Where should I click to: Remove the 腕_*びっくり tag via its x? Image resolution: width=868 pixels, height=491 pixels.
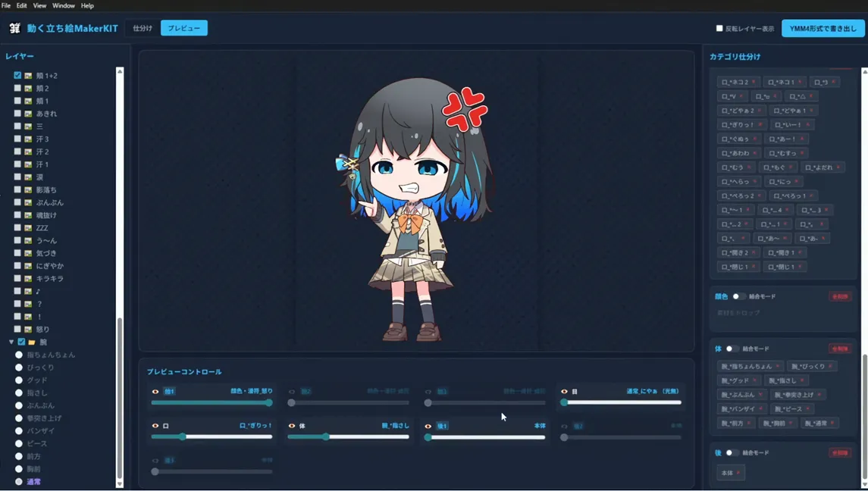830,366
